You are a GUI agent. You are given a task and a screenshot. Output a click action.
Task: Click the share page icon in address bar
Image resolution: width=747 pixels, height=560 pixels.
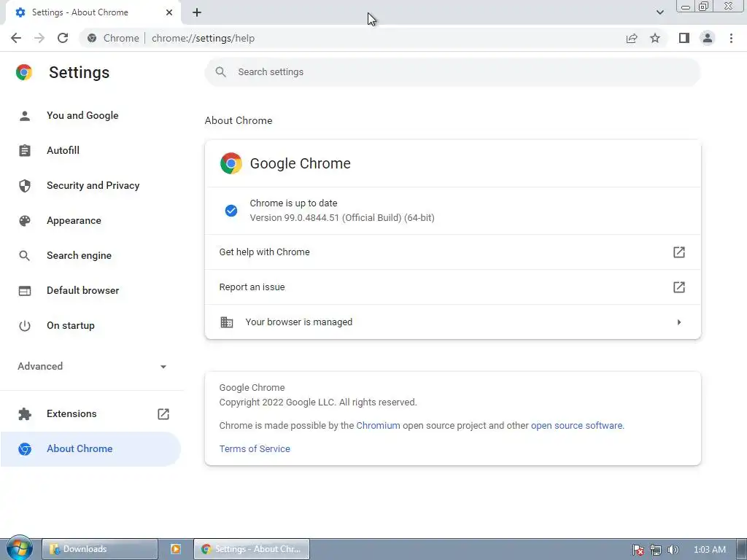coord(632,38)
